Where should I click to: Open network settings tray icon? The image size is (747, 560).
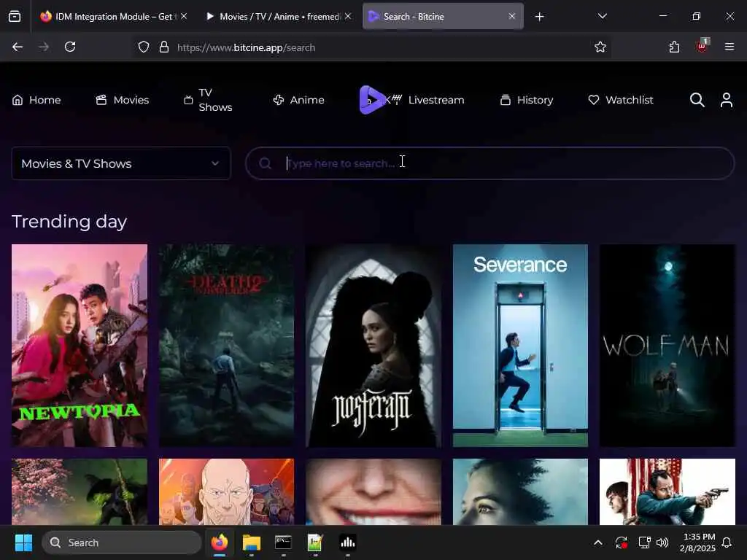644,542
